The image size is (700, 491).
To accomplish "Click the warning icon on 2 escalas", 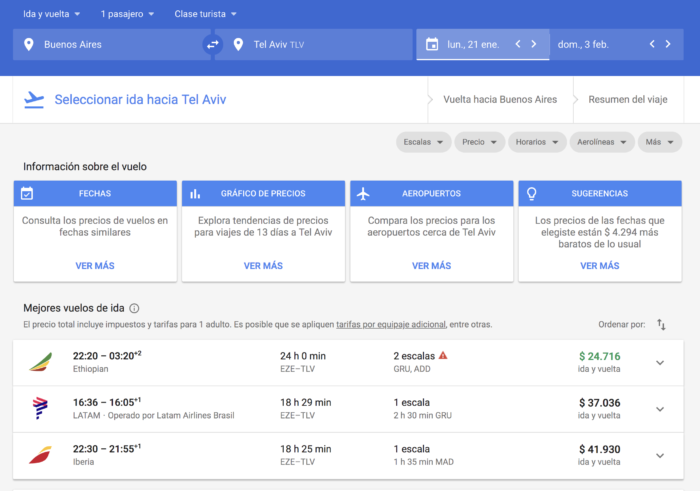I will coord(443,355).
